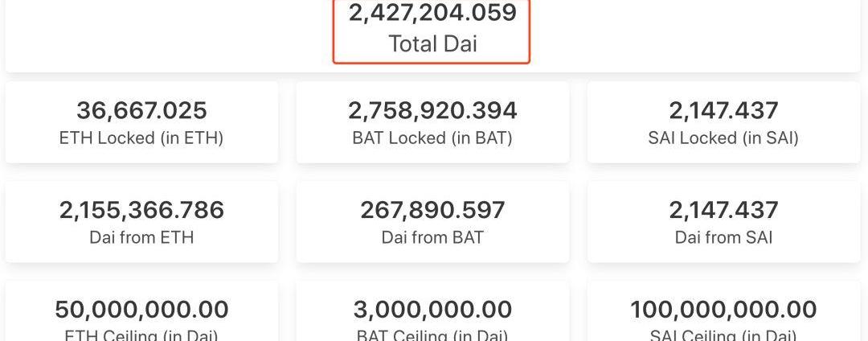
Task: Click the SAI Locked (in SAI) label
Action: point(723,138)
